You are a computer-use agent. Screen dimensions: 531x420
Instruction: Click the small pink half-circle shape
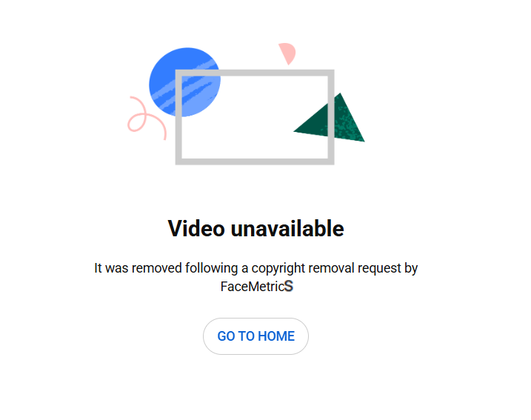tap(287, 53)
